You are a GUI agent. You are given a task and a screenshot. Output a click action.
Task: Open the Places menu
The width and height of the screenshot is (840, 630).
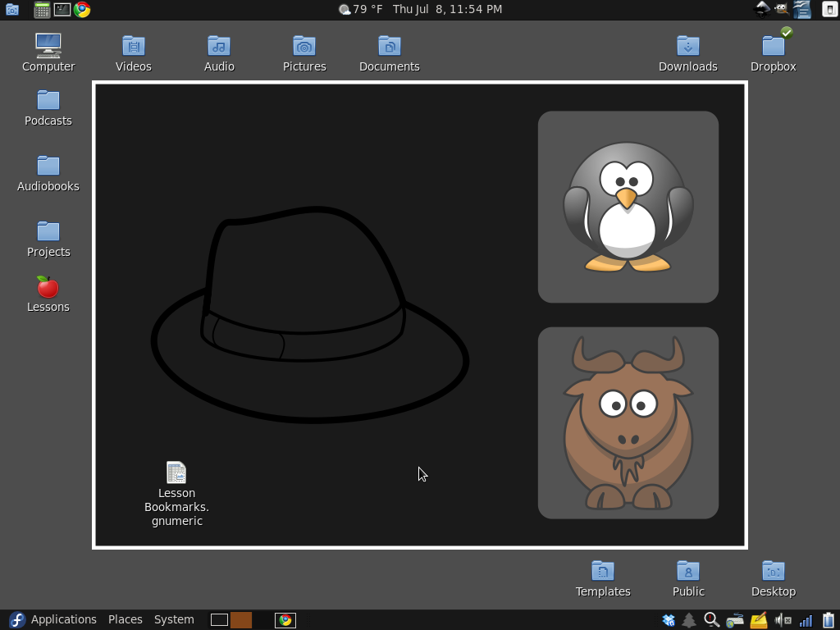126,620
